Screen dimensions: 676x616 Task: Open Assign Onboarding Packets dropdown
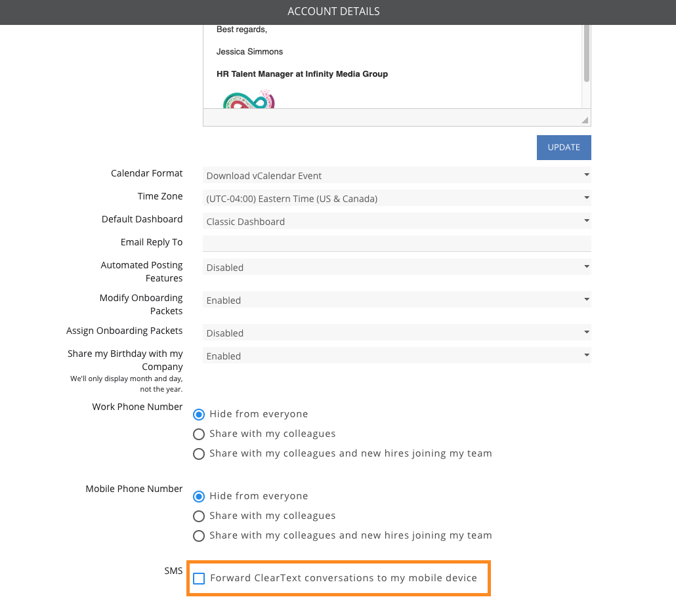click(x=396, y=333)
